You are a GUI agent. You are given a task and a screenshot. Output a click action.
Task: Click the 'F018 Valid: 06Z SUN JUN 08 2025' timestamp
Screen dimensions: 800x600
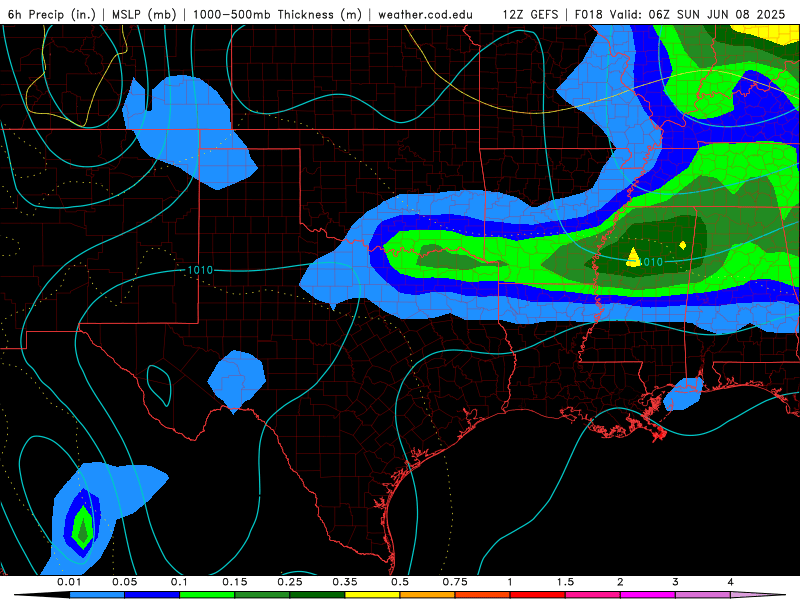point(680,14)
